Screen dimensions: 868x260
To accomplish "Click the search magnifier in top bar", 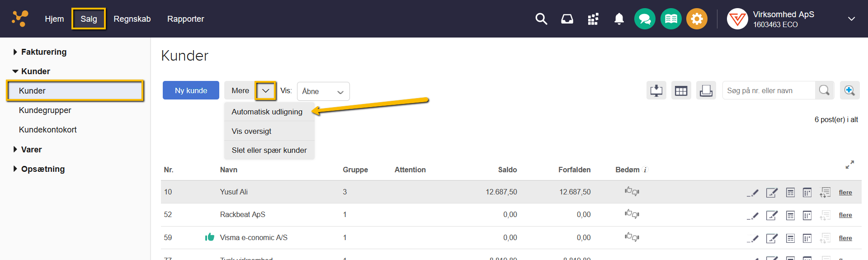I will coord(541,19).
